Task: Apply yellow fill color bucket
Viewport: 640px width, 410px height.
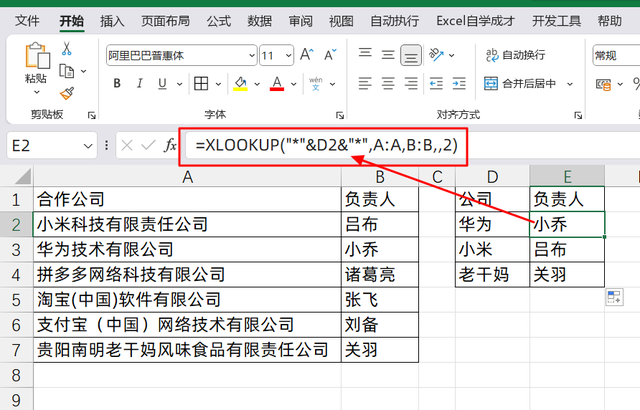Action: (x=240, y=84)
